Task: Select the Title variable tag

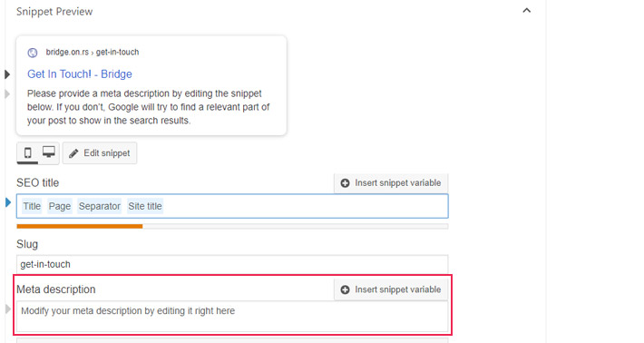Action: coord(32,206)
